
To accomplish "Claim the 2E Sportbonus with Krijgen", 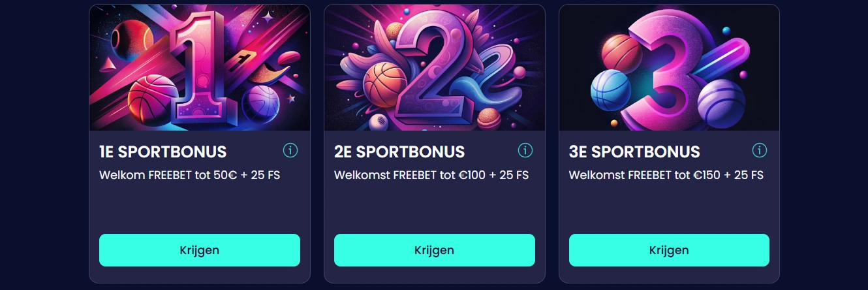I will click(435, 250).
